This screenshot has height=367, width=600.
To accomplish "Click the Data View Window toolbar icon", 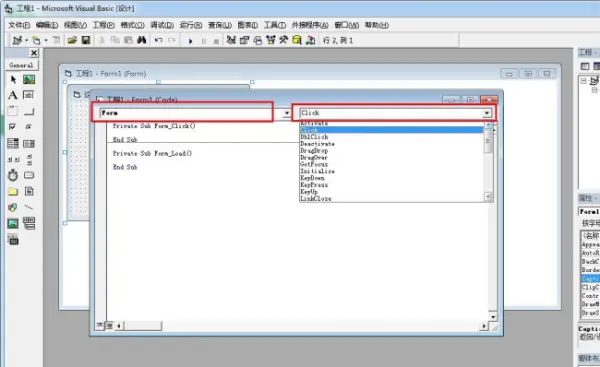I will (x=297, y=40).
